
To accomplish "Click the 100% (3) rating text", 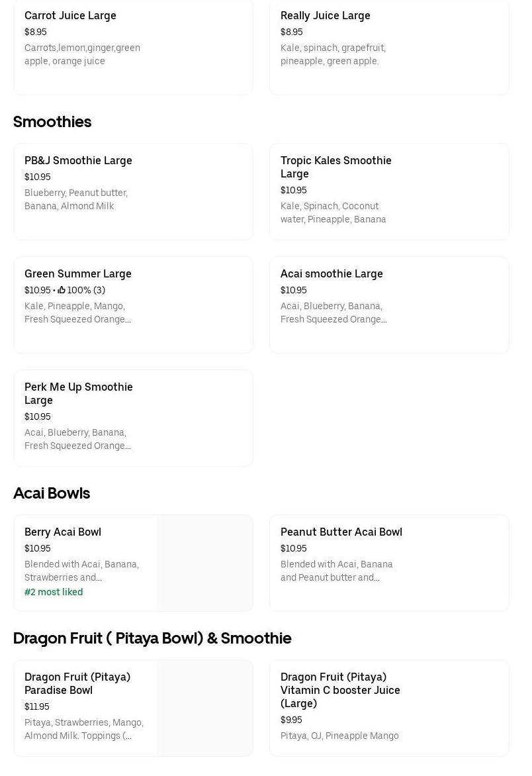I will click(x=86, y=290).
